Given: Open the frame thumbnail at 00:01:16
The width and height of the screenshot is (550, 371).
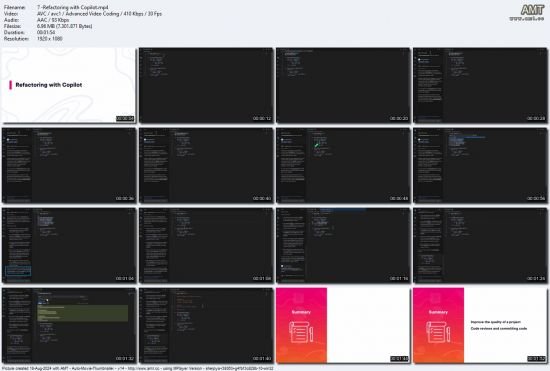Looking at the screenshot, I should click(343, 245).
